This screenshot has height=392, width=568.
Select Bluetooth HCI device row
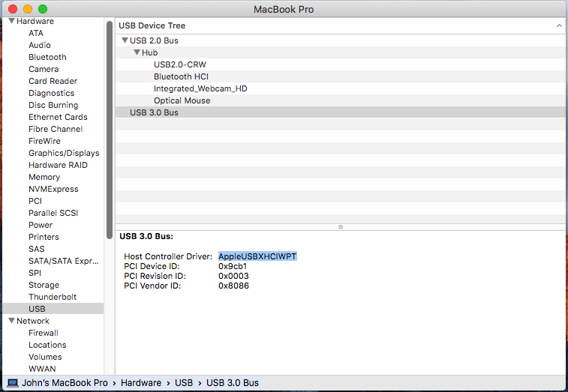pyautogui.click(x=340, y=76)
